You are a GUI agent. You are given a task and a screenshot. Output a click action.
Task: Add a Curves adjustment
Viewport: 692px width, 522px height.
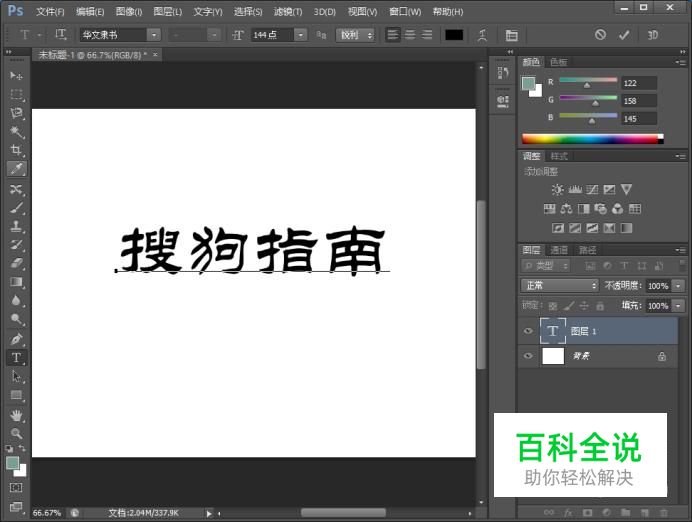[x=592, y=190]
